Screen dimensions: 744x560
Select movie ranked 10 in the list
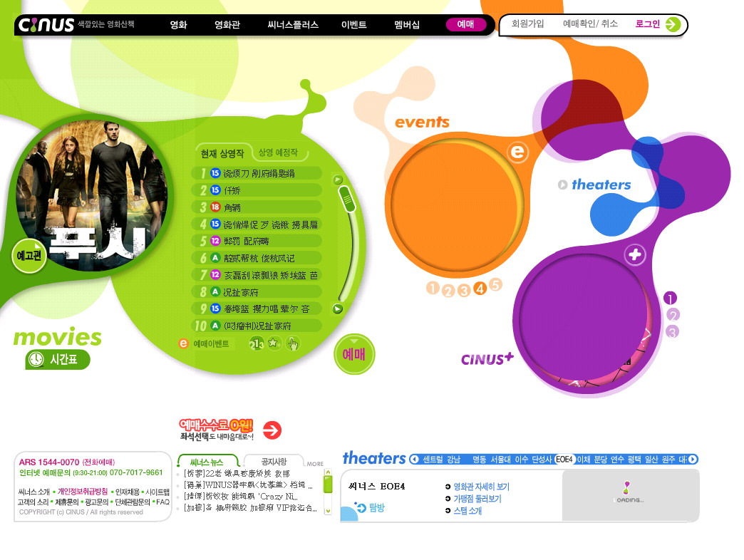(257, 326)
